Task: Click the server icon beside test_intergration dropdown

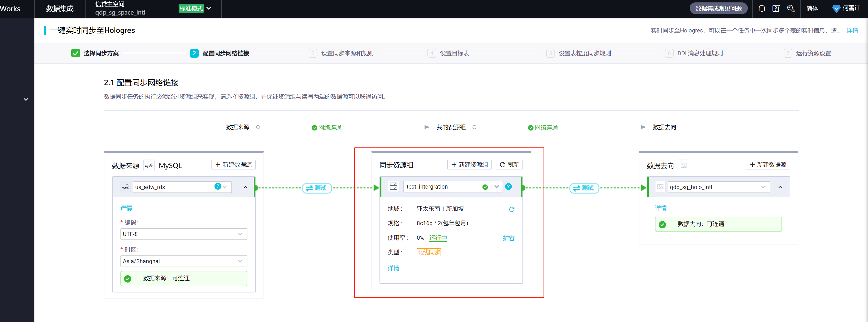Action: point(393,186)
